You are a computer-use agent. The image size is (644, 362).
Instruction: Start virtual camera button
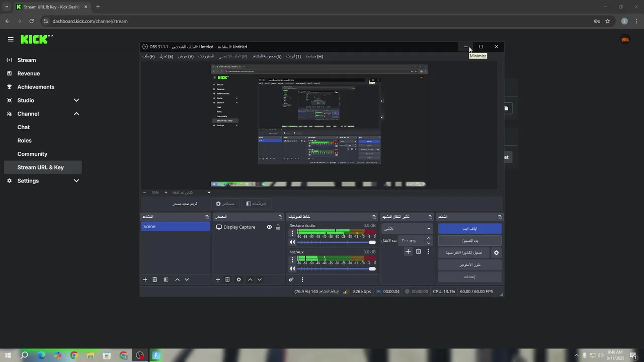464,253
